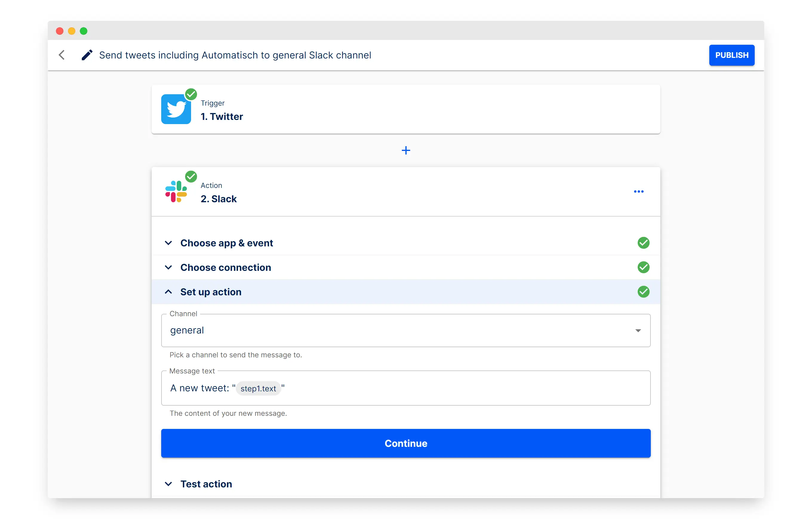
Task: Click the Slack app icon in the action card
Action: [x=176, y=191]
